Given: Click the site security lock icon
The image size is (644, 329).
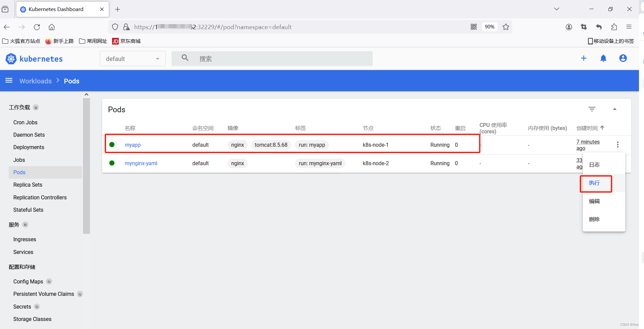Looking at the screenshot, I should (126, 27).
